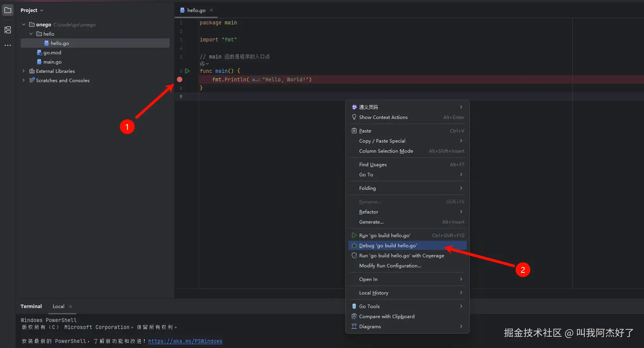
Task: Open the Folding submenu
Action: coord(407,188)
